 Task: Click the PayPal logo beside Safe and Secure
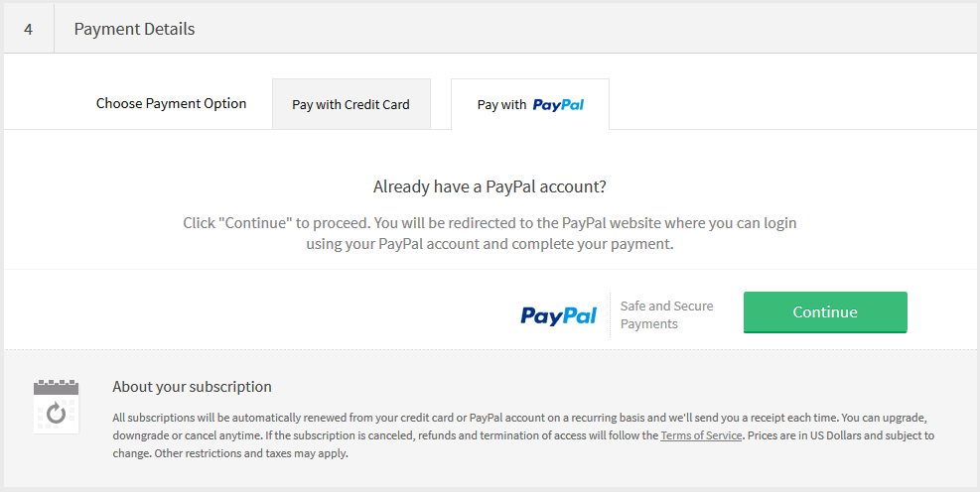[558, 315]
